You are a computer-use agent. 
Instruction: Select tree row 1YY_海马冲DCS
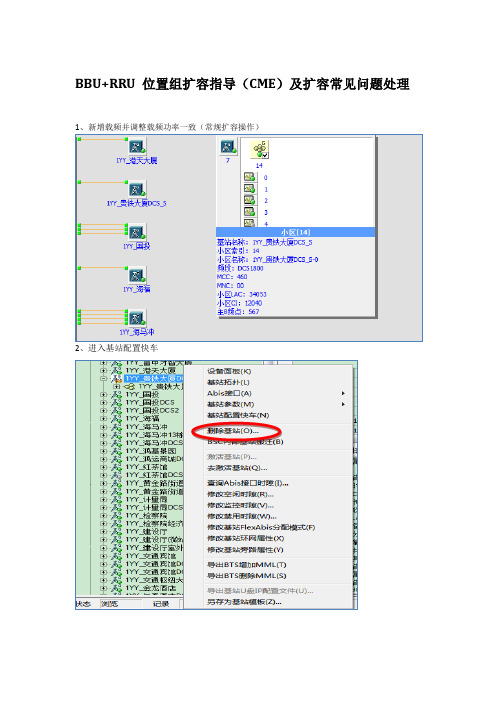[x=154, y=443]
